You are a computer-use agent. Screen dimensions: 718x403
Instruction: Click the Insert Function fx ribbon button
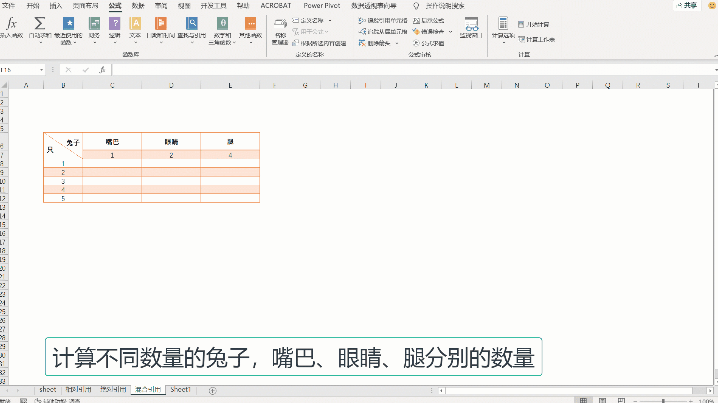(11, 28)
